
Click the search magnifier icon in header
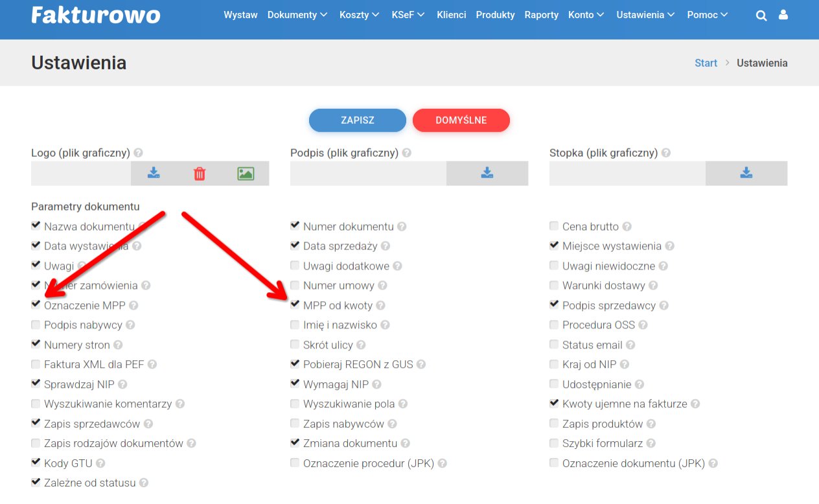point(761,15)
